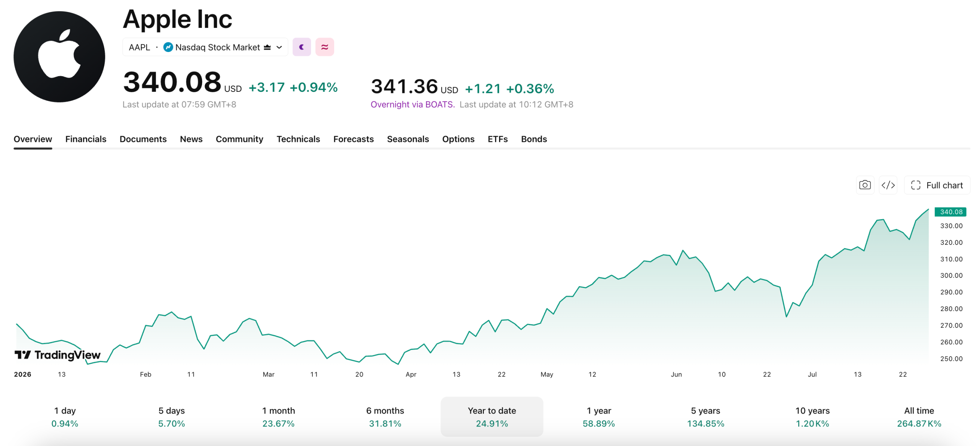Viewport: 980px width, 446px height.
Task: Expand the AAPL Nasdaq Stock Market dropdown
Action: (205, 47)
